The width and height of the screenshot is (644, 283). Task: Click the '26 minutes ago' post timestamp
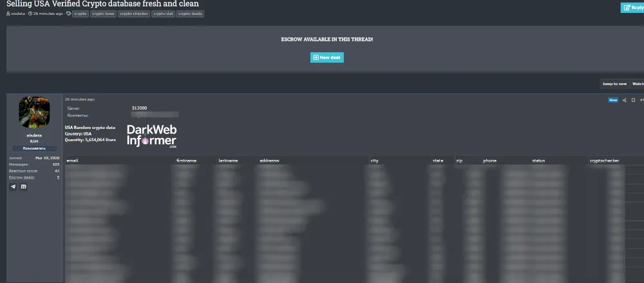tap(80, 99)
